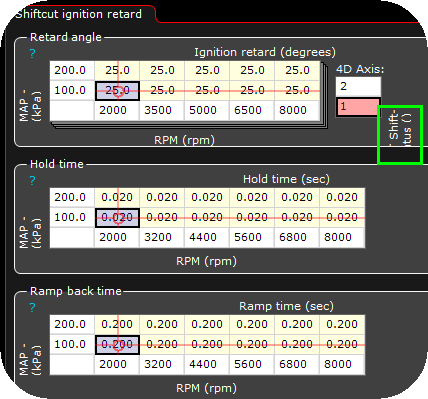This screenshot has height=399, width=428.
Task: Select ignition retard cell at 200.0 kPa, 8000 rpm
Action: coord(297,71)
